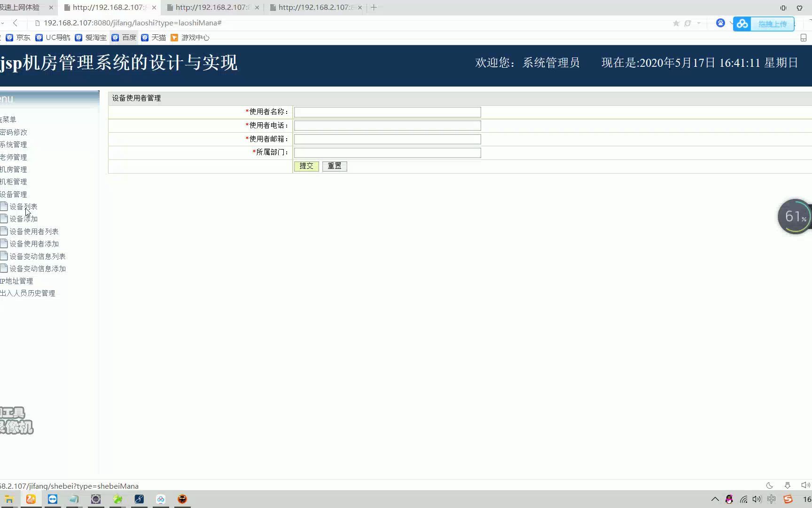This screenshot has width=812, height=508.
Task: Select 设备使用者列表 in sidebar menu
Action: (x=34, y=231)
